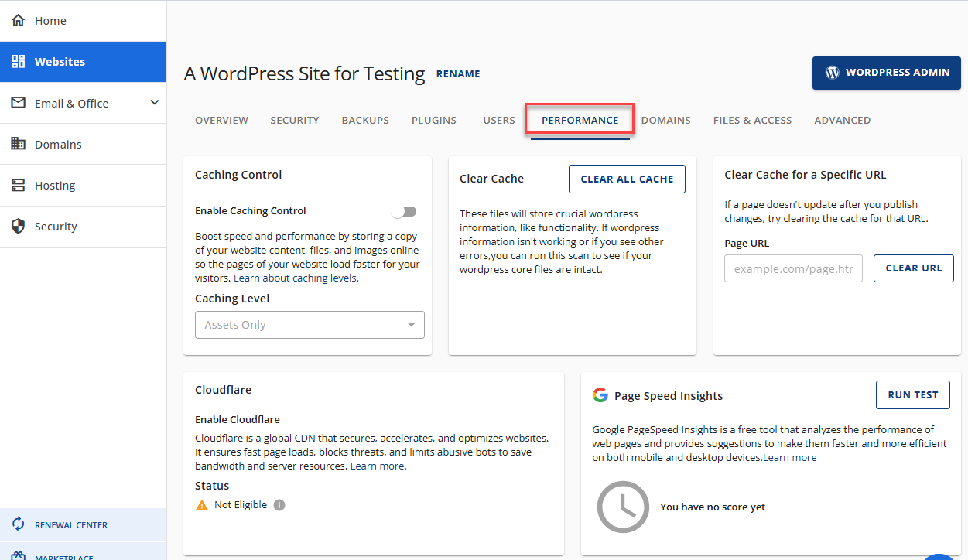Open Security in the left sidebar

(x=83, y=226)
